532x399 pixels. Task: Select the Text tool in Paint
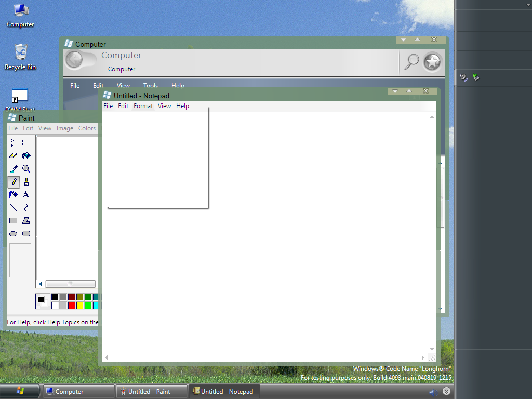[26, 195]
